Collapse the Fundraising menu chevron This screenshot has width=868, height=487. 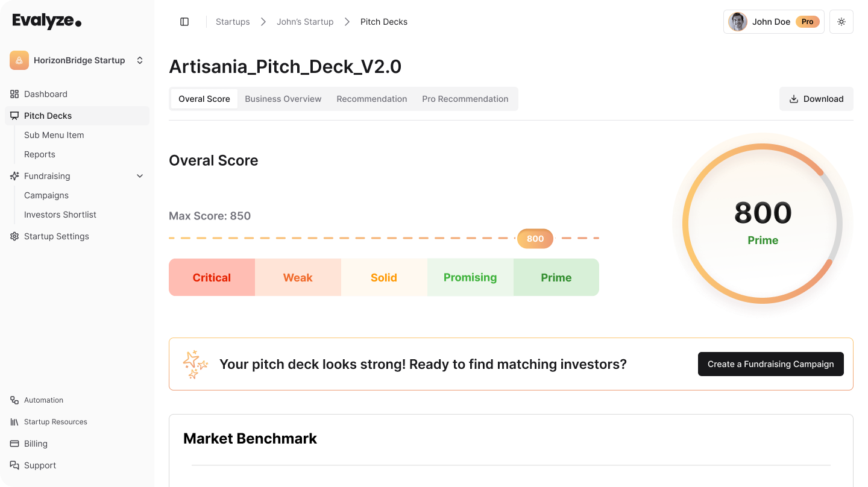pos(140,176)
